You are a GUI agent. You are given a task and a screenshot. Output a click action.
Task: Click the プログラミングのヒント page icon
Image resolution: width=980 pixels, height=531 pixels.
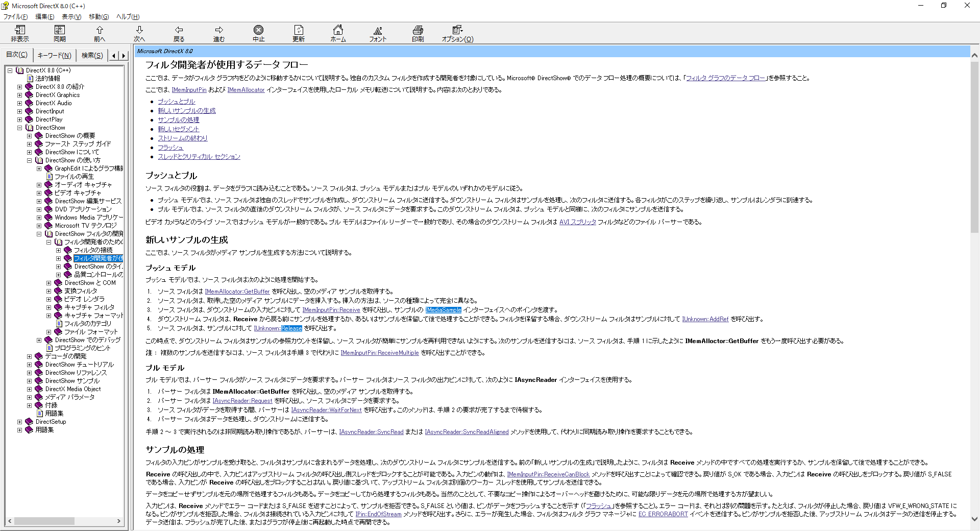pos(50,348)
